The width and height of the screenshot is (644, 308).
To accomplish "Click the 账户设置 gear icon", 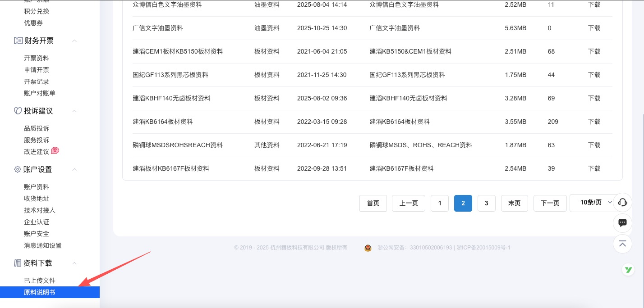I will (18, 169).
